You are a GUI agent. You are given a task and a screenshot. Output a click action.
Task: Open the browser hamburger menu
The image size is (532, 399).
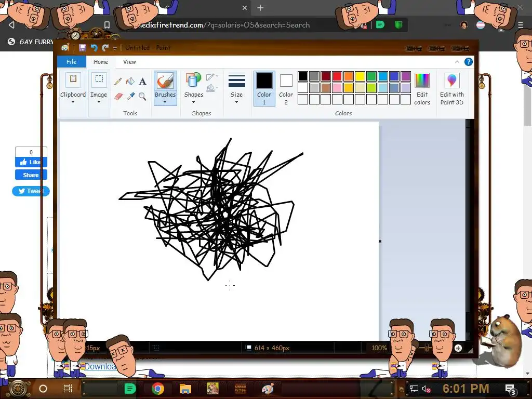click(x=521, y=25)
